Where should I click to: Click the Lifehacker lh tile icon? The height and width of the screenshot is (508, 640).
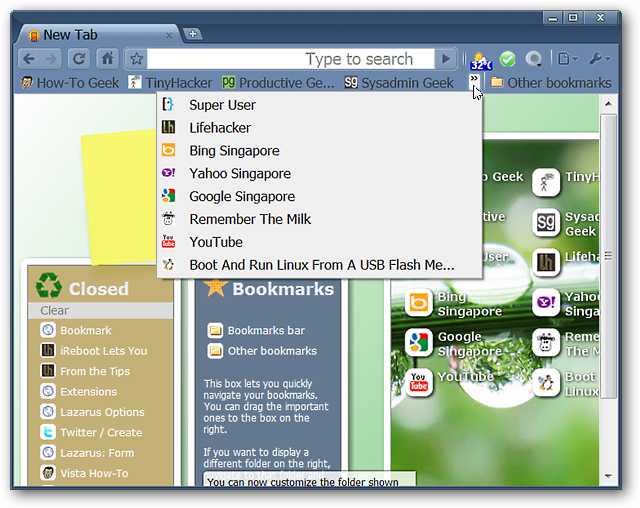tap(546, 262)
